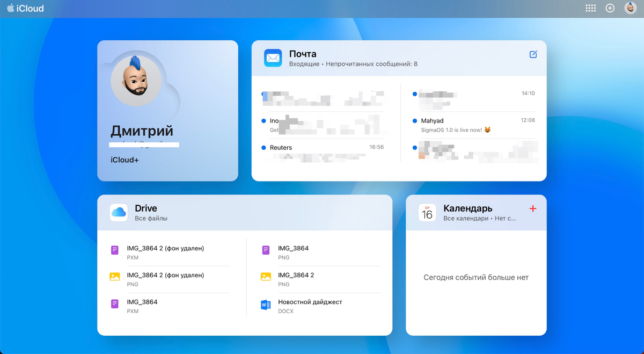Click the Все файлы subtitle in Drive

[x=151, y=219]
